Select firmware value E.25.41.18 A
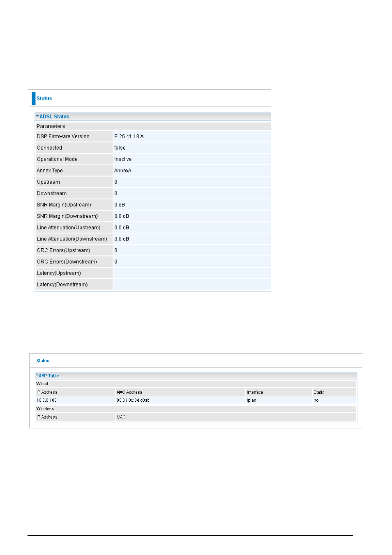The image size is (392, 555). (x=129, y=136)
